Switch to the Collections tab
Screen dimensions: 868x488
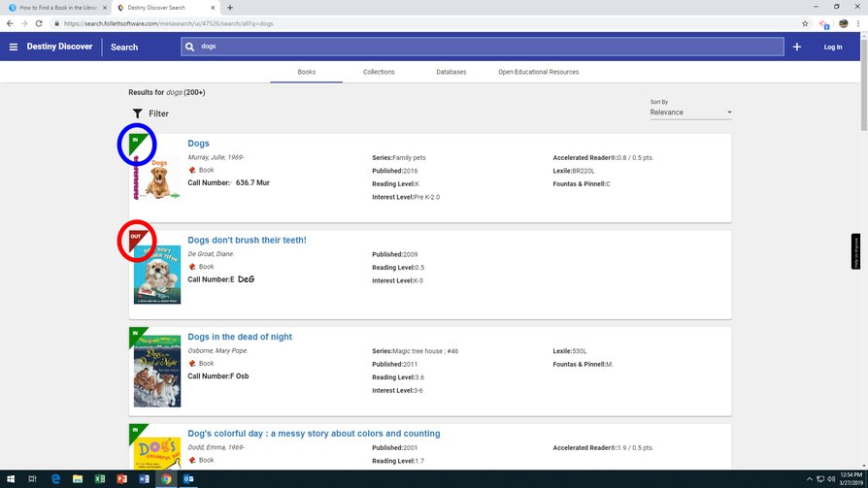pyautogui.click(x=379, y=72)
